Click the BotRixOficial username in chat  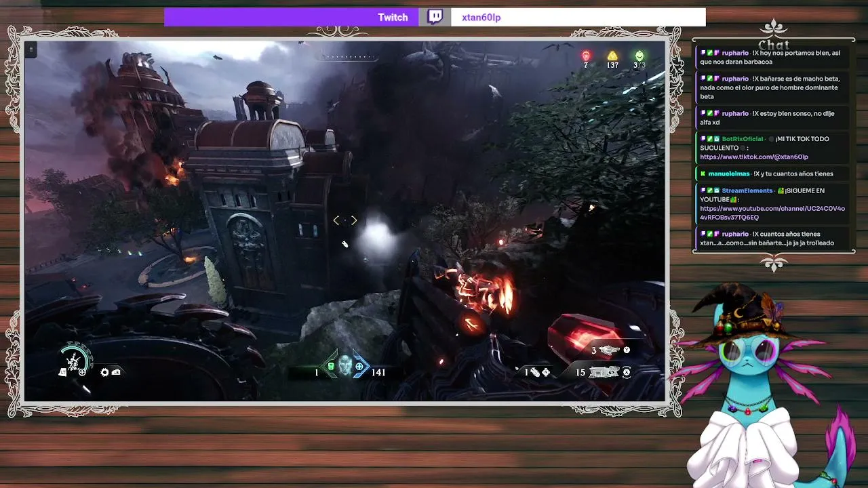(x=742, y=139)
